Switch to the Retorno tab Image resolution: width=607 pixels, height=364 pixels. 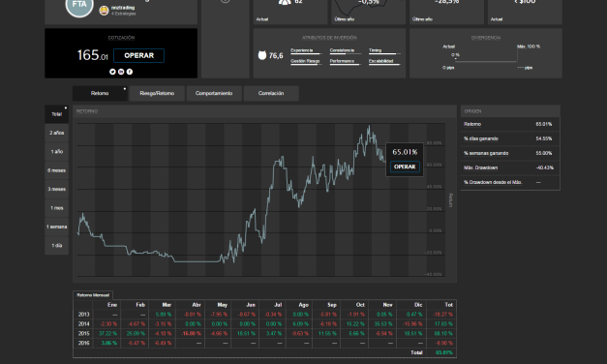(x=100, y=93)
